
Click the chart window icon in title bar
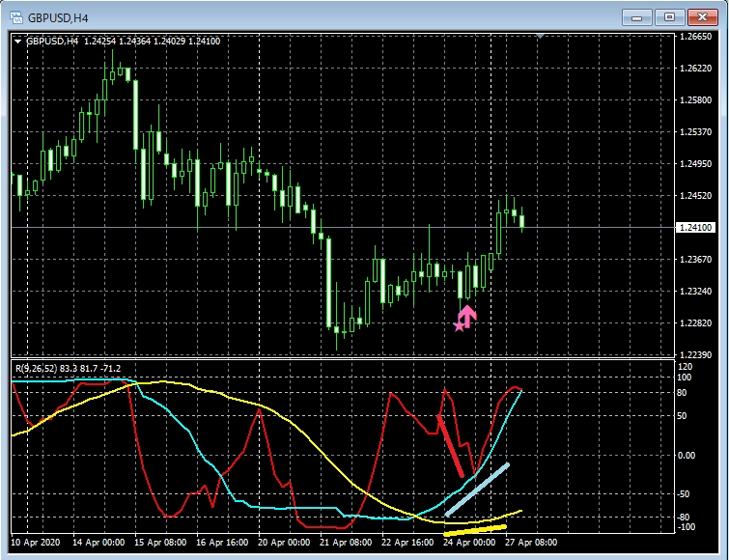tap(16, 16)
